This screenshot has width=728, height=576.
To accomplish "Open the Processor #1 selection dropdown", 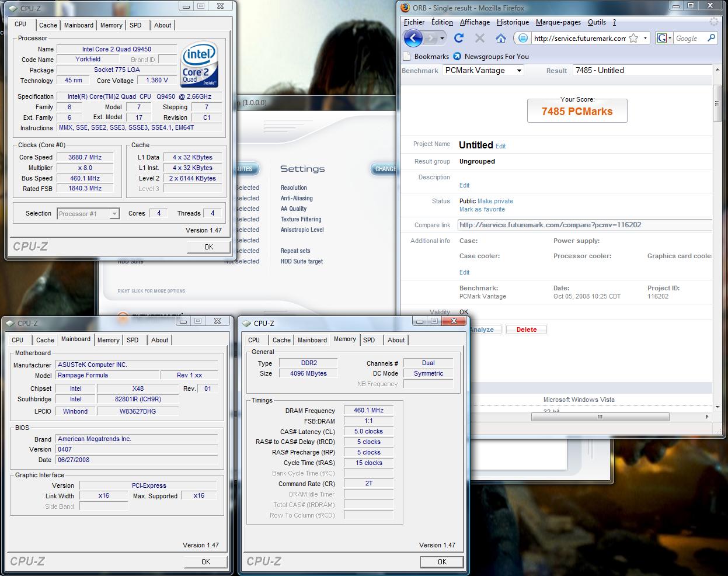I will pos(114,214).
